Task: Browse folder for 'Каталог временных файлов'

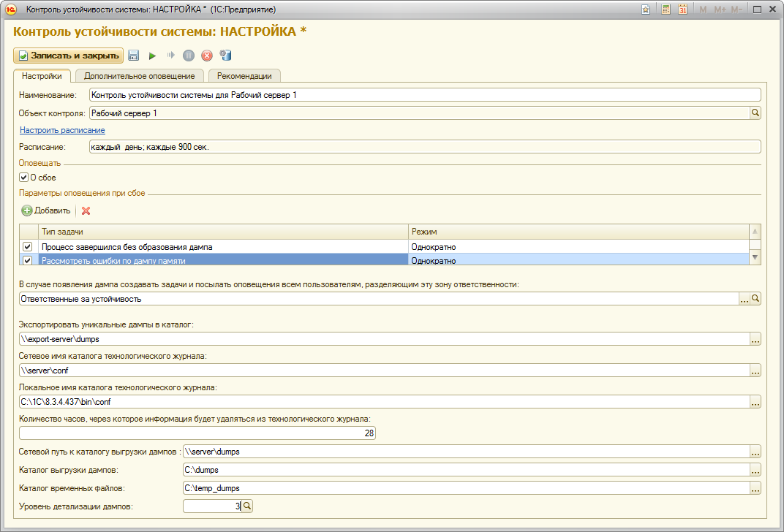Action: [755, 488]
